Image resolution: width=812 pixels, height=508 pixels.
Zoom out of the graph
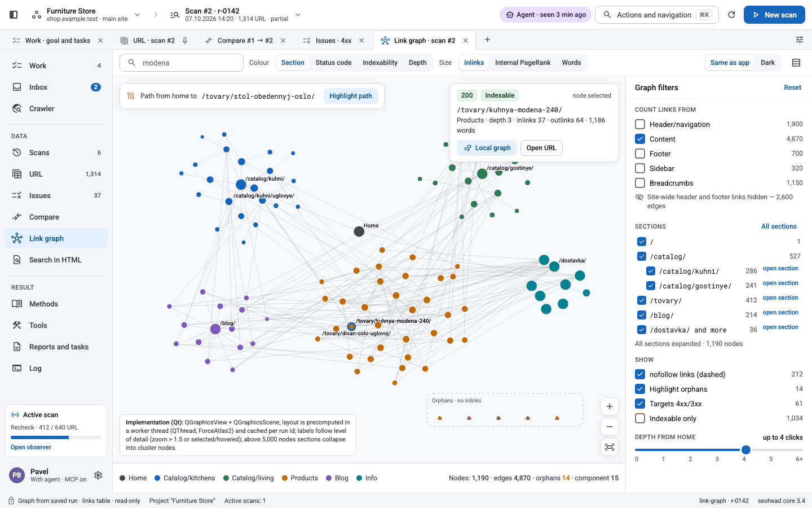[x=610, y=427]
